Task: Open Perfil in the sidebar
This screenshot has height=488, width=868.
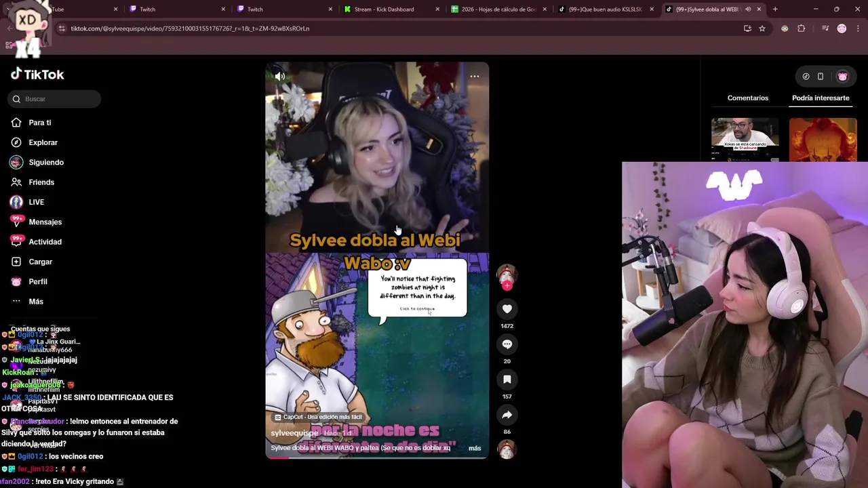Action: point(38,281)
